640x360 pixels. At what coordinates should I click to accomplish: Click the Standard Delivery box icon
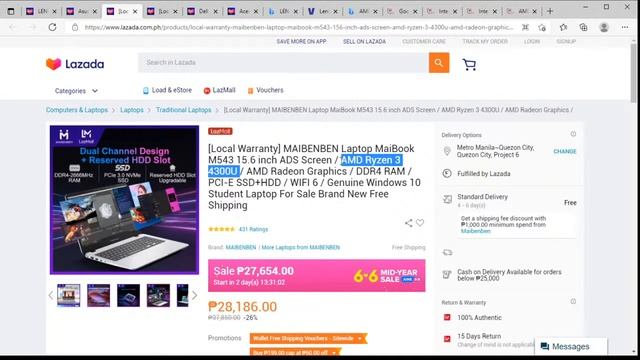pos(447,200)
